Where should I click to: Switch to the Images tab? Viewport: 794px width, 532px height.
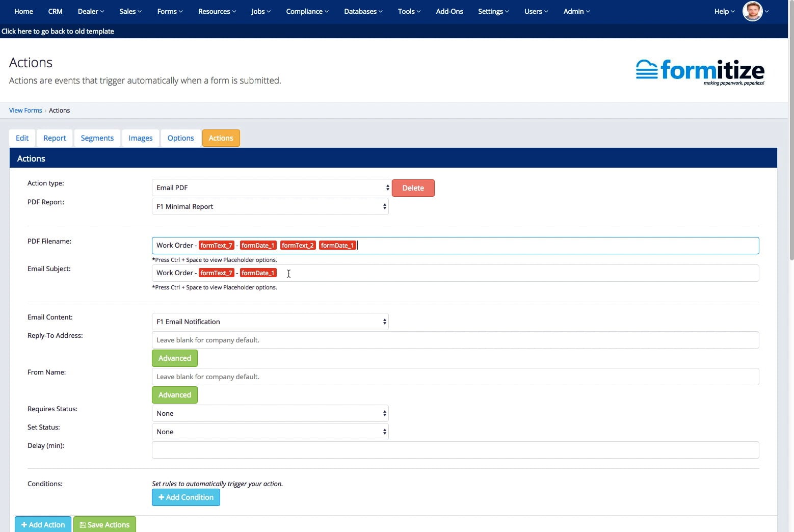[x=141, y=138]
